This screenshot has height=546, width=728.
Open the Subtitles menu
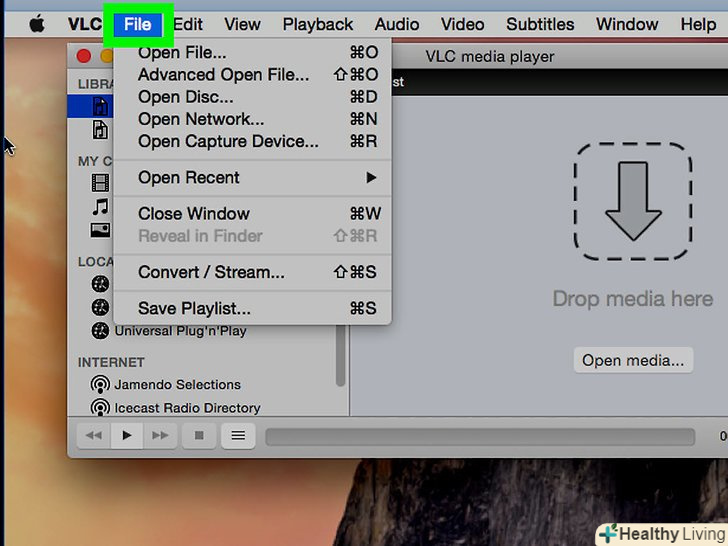coord(540,24)
